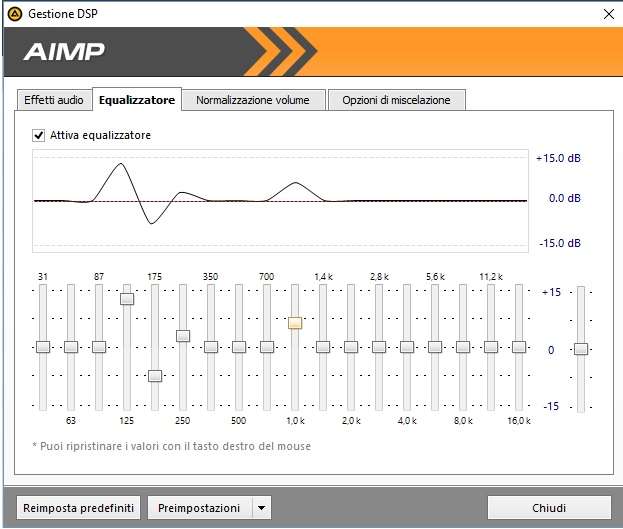
Task: Click the 2,0 k band slider handle
Action: (x=351, y=347)
